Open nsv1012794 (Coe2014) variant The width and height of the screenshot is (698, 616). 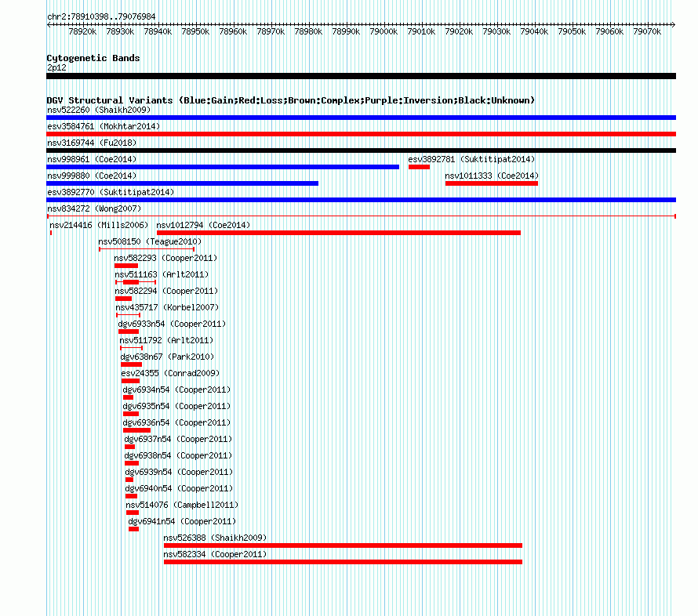pyautogui.click(x=203, y=225)
